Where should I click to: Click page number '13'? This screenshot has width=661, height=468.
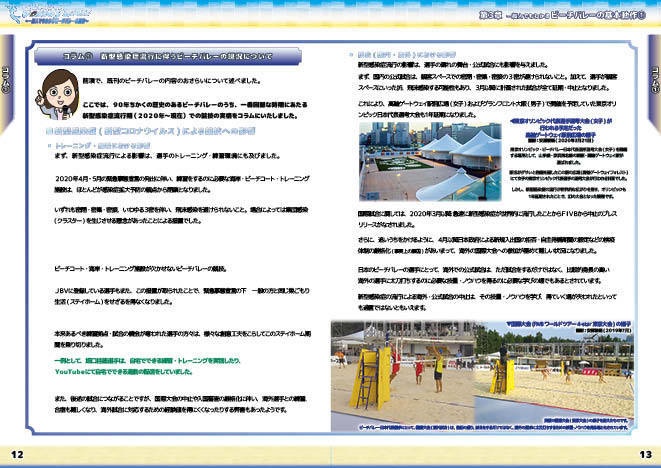click(645, 455)
